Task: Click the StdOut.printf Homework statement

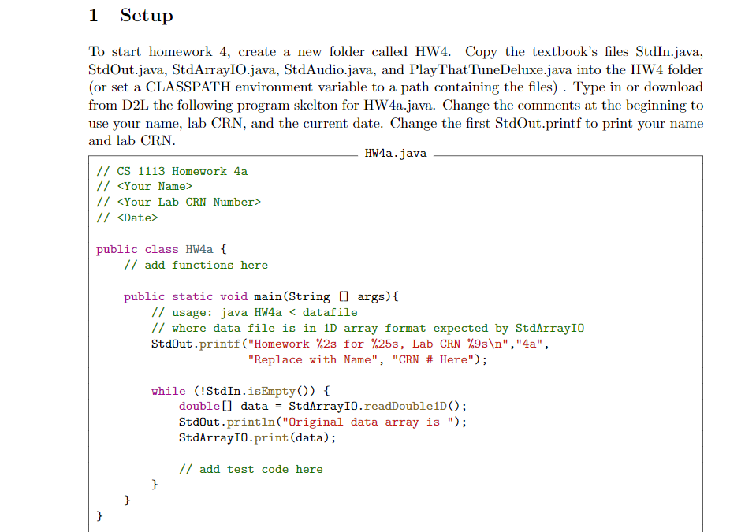Action: coord(315,344)
